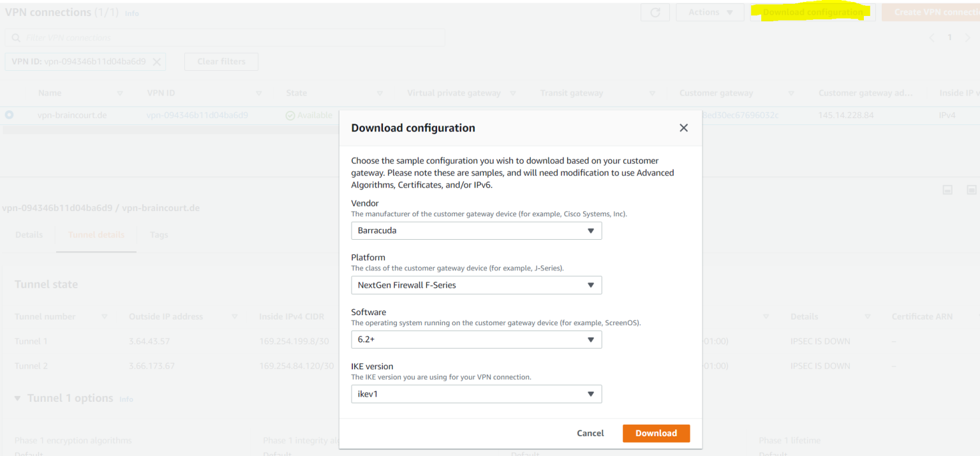Collapse the Tunnel 1 options section

(17, 397)
